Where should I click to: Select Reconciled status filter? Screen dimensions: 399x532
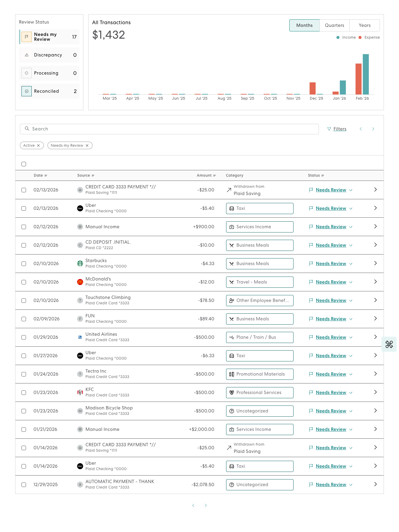(x=49, y=91)
